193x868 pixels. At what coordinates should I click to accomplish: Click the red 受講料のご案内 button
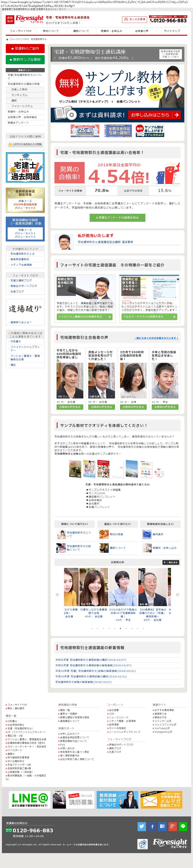[25, 49]
